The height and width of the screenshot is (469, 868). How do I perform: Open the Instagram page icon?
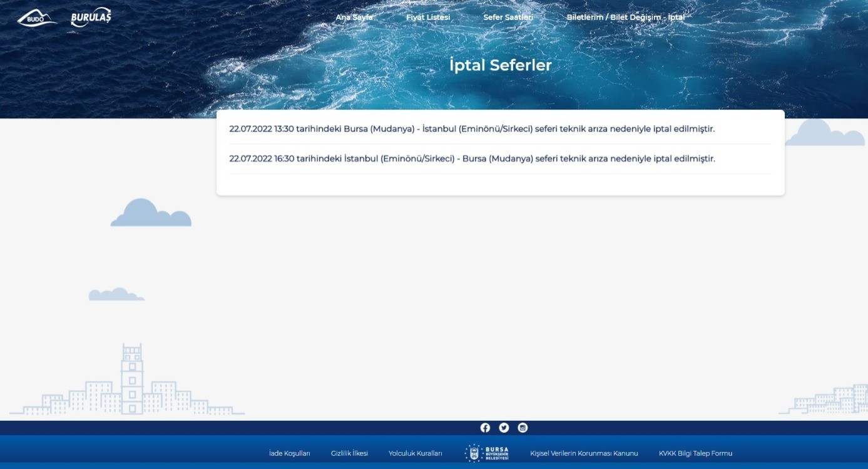[523, 428]
